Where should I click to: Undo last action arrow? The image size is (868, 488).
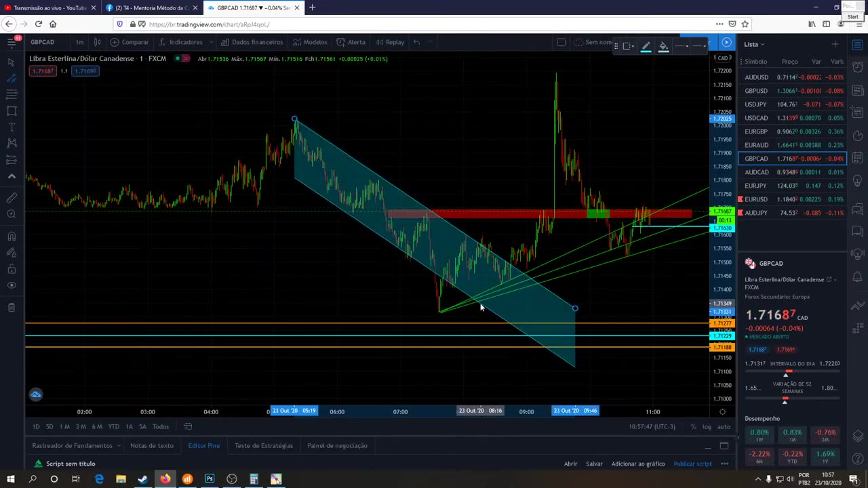pyautogui.click(x=416, y=42)
